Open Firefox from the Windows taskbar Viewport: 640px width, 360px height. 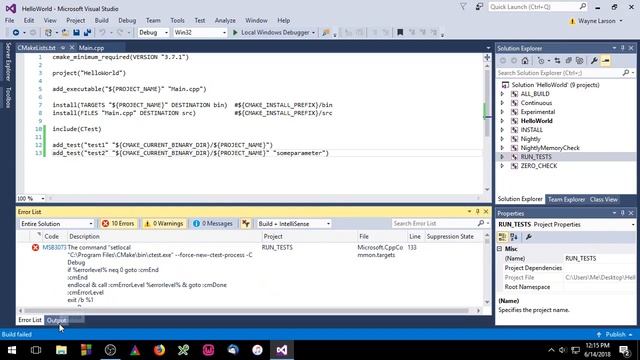[x=159, y=350]
